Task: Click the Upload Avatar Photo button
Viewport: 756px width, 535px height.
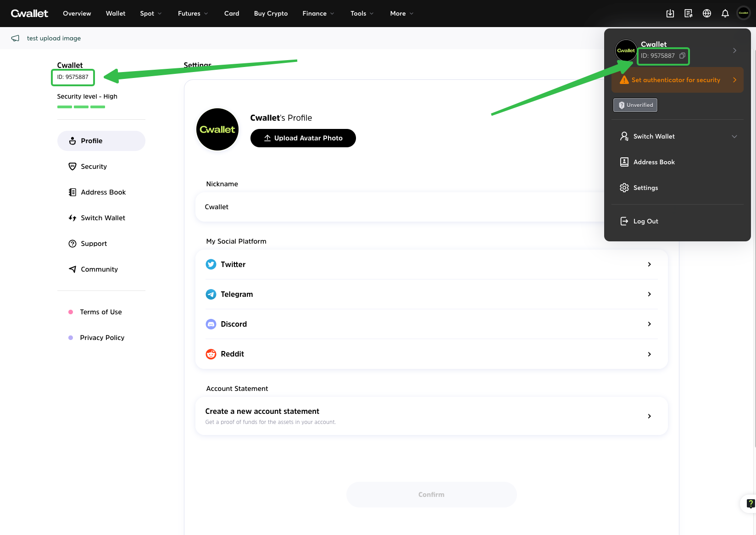Action: coord(303,138)
